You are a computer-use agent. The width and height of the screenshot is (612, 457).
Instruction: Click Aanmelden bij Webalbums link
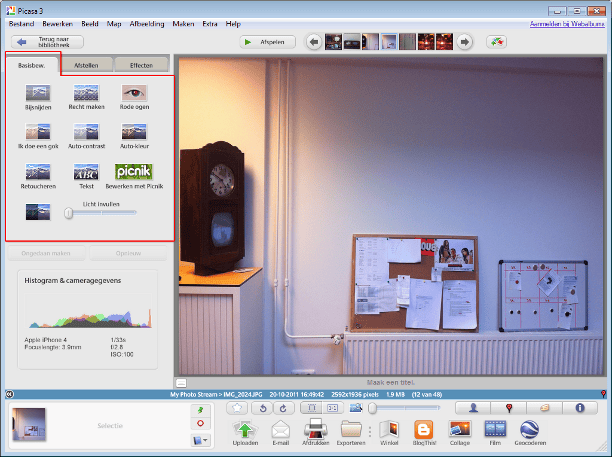click(x=567, y=24)
